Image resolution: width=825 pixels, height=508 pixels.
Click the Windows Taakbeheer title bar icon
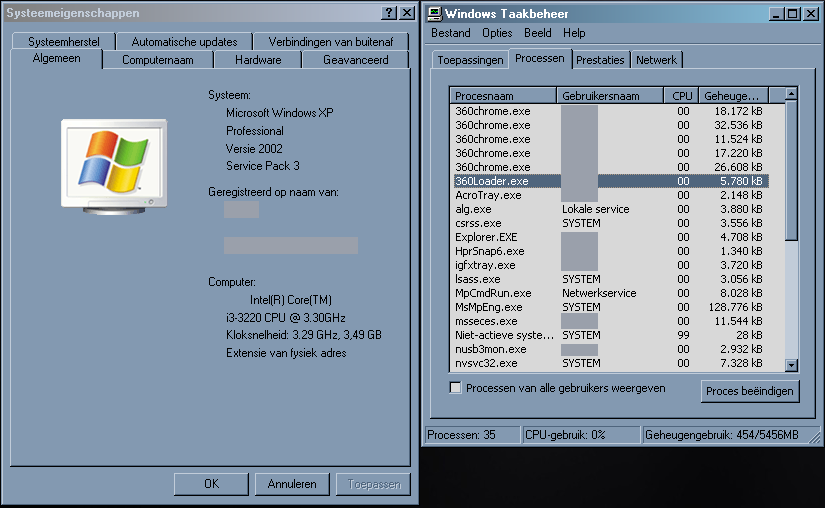point(434,14)
